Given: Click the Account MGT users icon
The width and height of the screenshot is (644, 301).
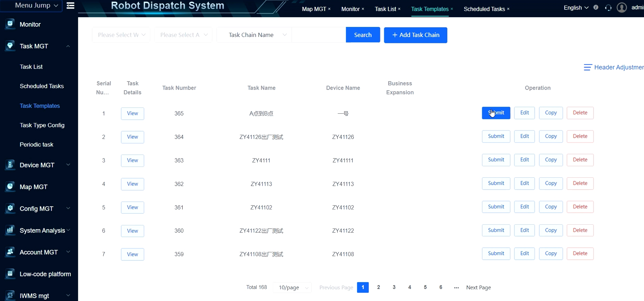Looking at the screenshot, I should click(10, 252).
